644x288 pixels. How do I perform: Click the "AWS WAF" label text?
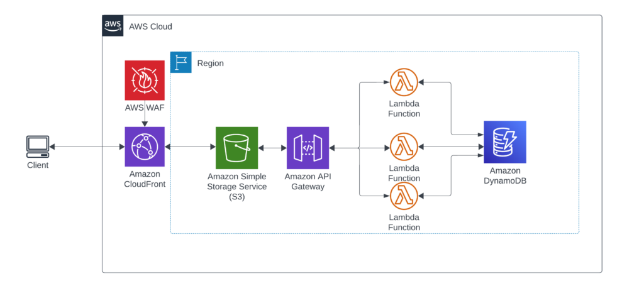pyautogui.click(x=145, y=108)
